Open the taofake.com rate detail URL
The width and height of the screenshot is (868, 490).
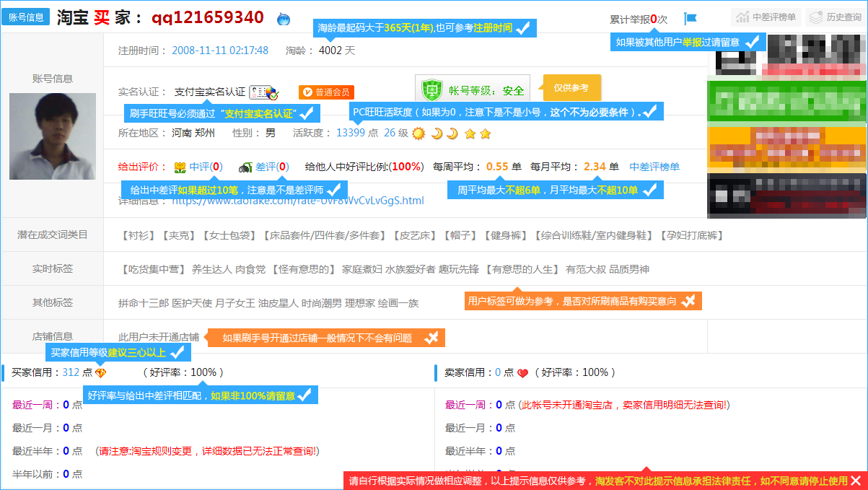coord(298,201)
